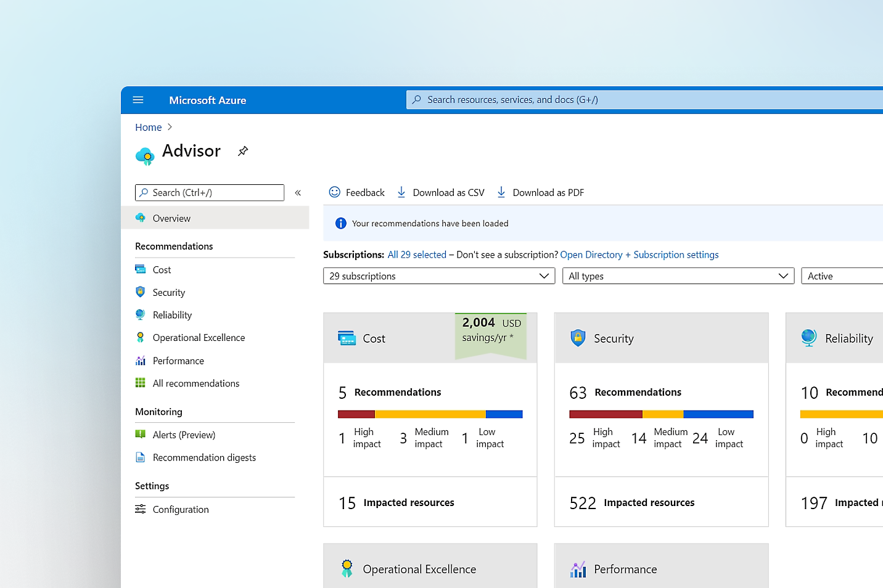Click the Performance chart icon in sidebar
883x588 pixels.
pyautogui.click(x=141, y=361)
